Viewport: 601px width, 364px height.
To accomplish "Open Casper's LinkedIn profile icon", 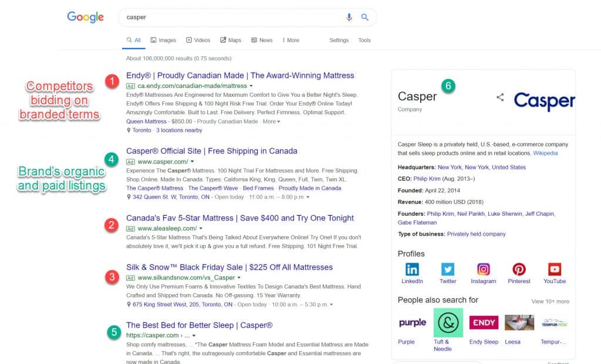I will 412,270.
